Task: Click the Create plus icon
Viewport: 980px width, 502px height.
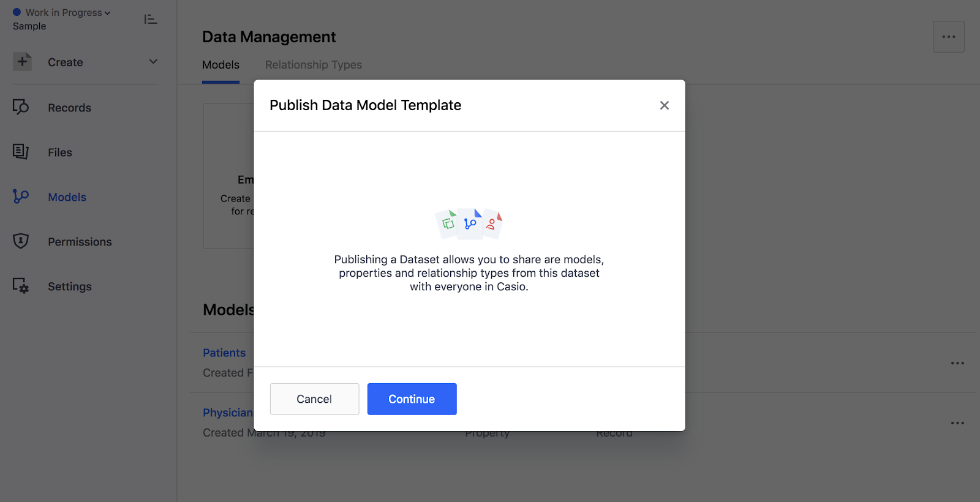Action: pyautogui.click(x=23, y=62)
